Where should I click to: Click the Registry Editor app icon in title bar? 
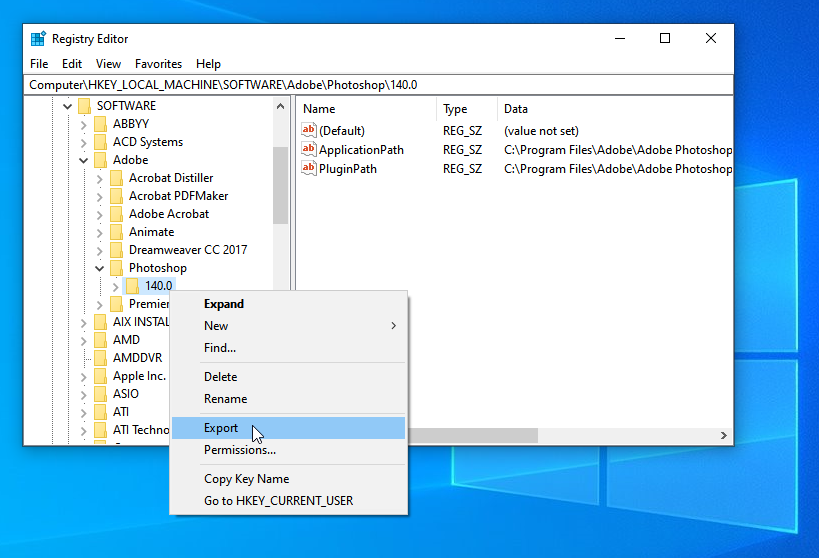[38, 39]
